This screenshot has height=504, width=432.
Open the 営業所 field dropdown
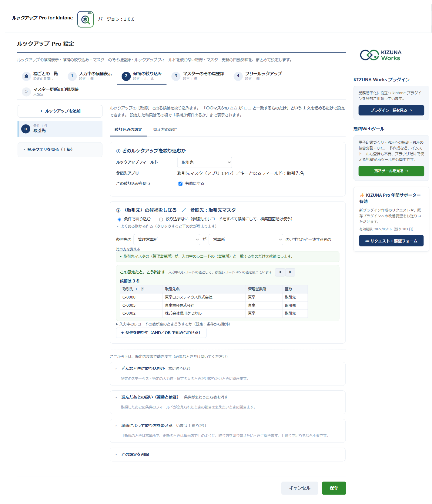point(246,240)
